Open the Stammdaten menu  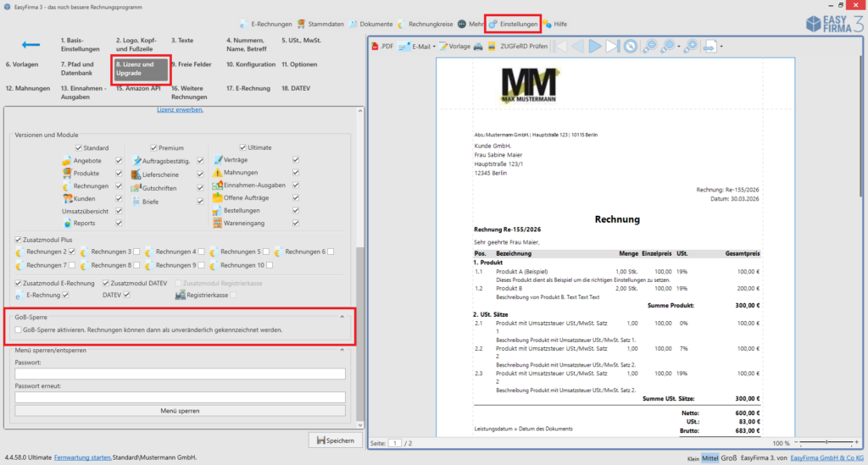(x=320, y=25)
